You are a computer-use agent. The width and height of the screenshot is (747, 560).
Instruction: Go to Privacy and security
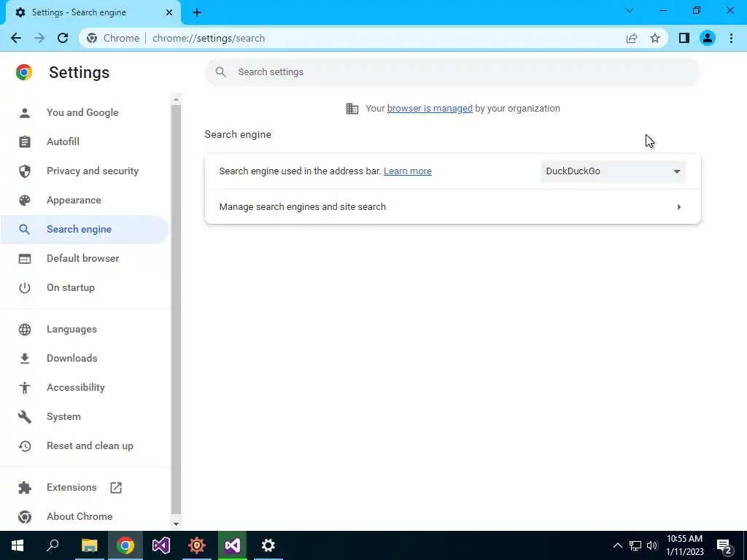point(93,171)
